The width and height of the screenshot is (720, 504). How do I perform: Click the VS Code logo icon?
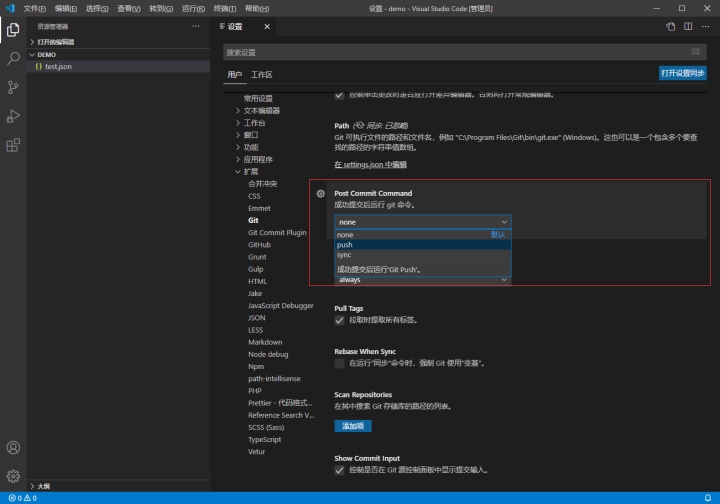tap(10, 8)
